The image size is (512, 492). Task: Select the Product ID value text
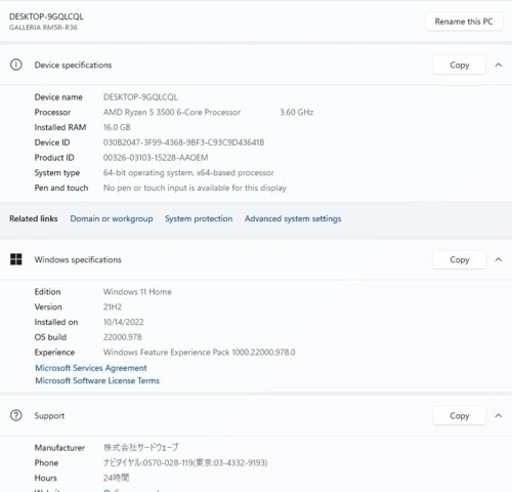[x=156, y=158]
